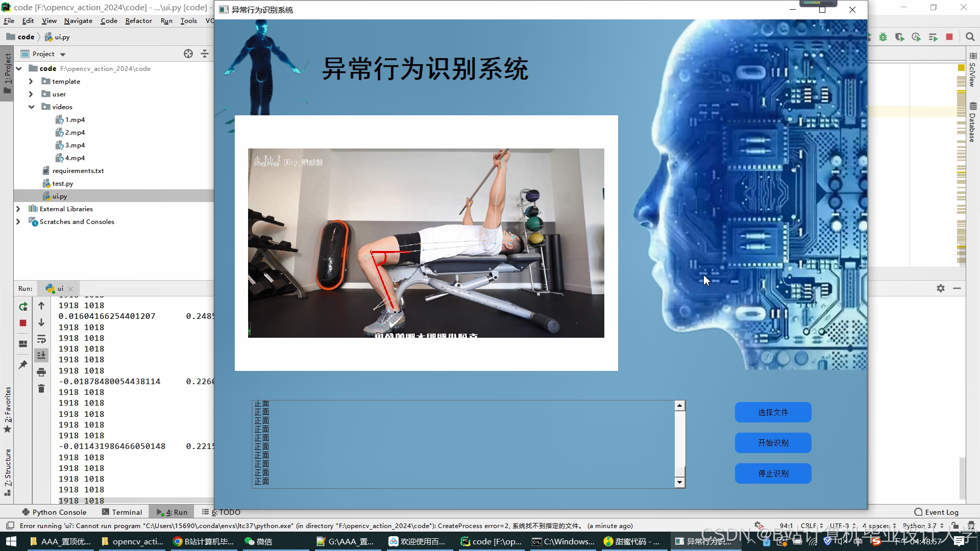This screenshot has height=551, width=980.
Task: Click the 选择文件 button
Action: pos(773,412)
